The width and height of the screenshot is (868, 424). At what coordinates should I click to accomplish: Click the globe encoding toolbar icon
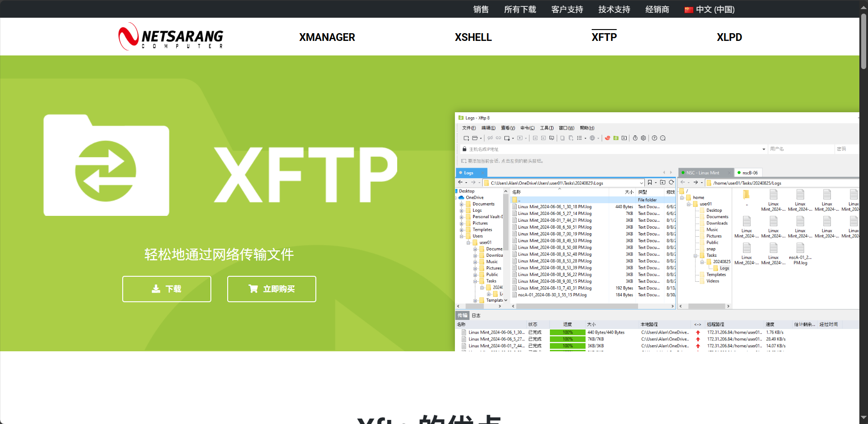click(592, 138)
